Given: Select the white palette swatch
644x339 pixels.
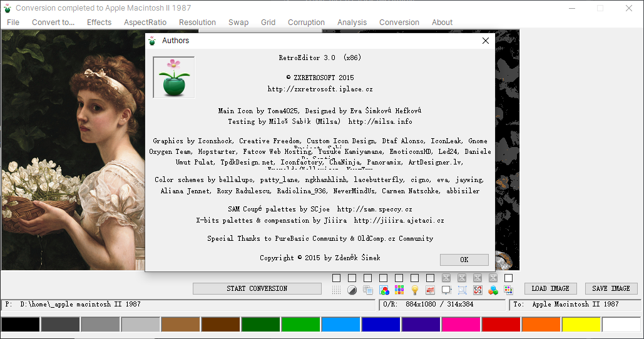Looking at the screenshot, I should (x=621, y=324).
